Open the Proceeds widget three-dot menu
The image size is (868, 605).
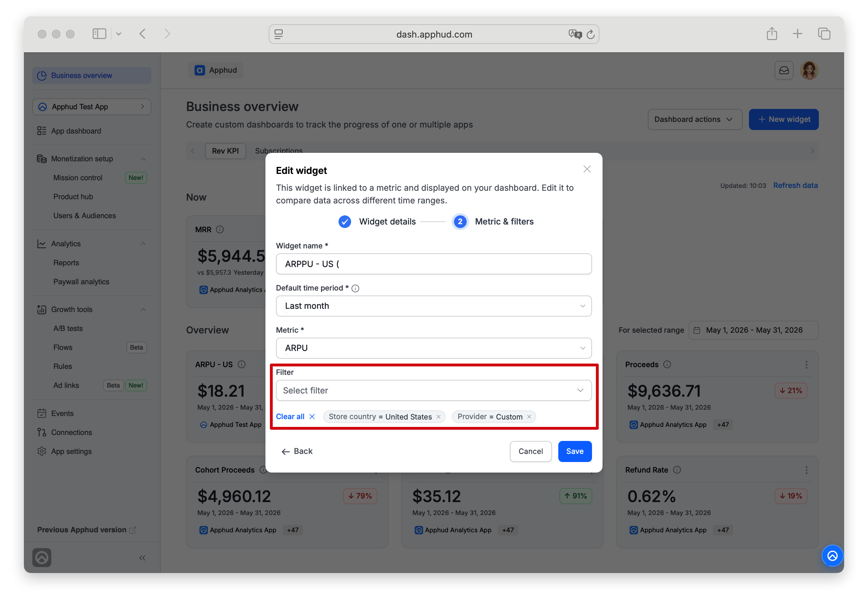[x=807, y=364]
